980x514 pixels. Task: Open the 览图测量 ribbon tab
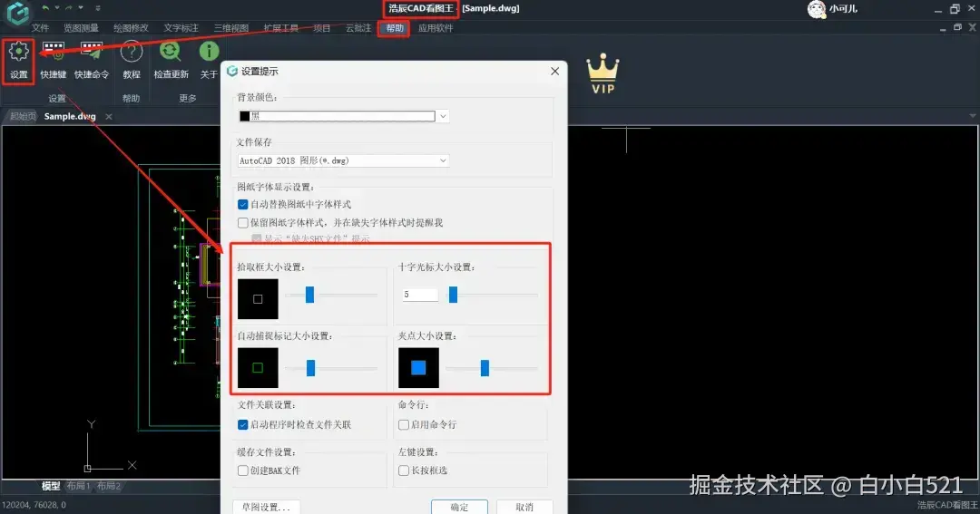(81, 28)
